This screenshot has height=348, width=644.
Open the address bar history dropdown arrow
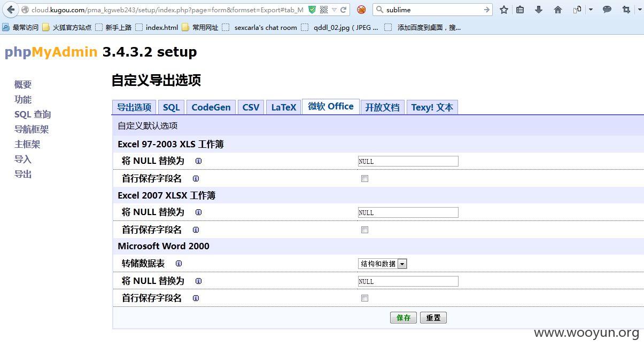coord(334,10)
